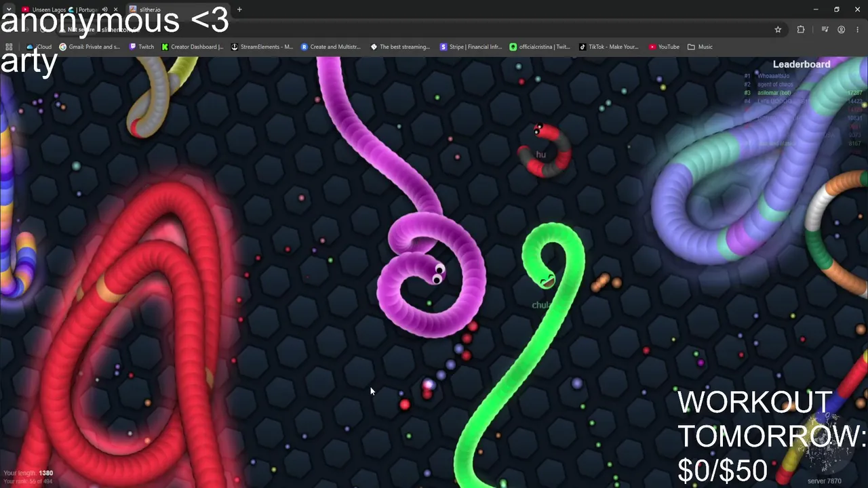Open the browser three-dot menu
Image resolution: width=868 pixels, height=488 pixels.
[x=858, y=29]
